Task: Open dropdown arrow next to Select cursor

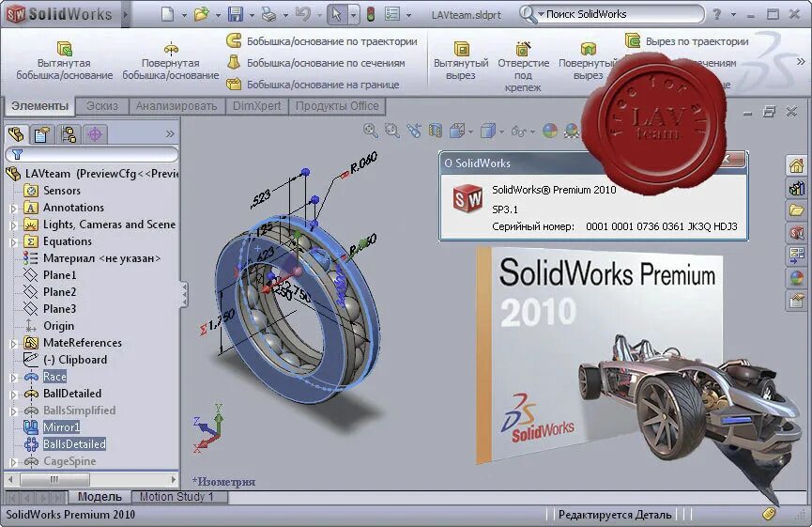Action: [x=353, y=16]
